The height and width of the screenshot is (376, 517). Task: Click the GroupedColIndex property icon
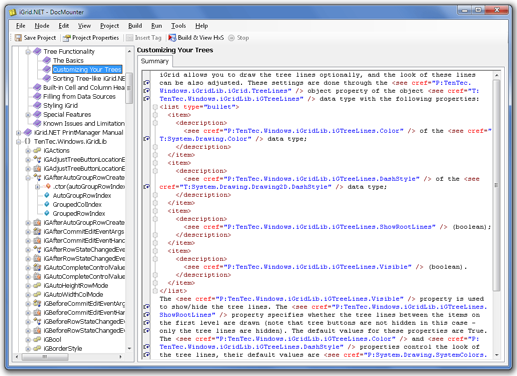click(x=47, y=204)
